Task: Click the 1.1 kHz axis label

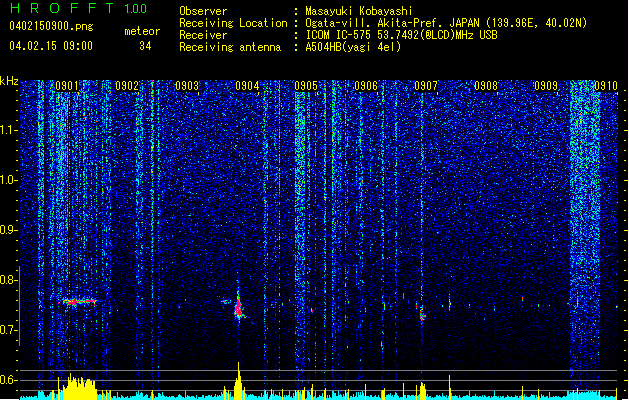Action: point(9,130)
